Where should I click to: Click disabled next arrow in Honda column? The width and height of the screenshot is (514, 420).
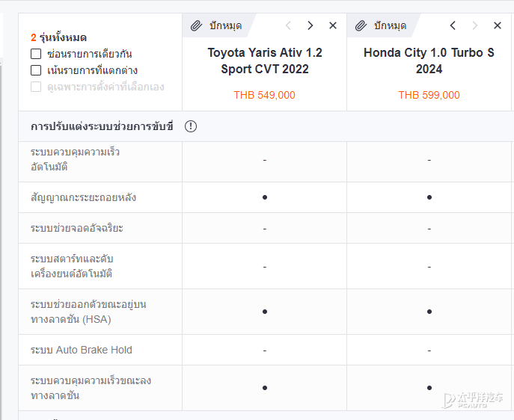click(x=474, y=25)
